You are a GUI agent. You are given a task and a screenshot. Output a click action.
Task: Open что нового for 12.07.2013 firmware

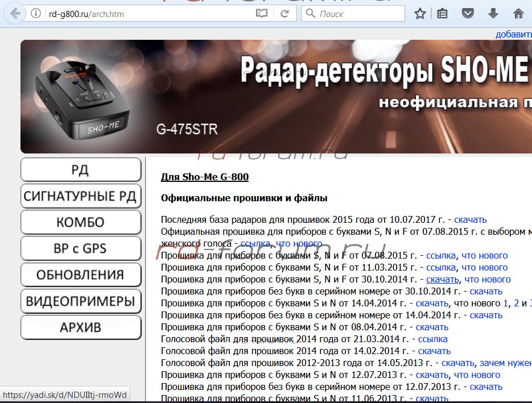477,375
